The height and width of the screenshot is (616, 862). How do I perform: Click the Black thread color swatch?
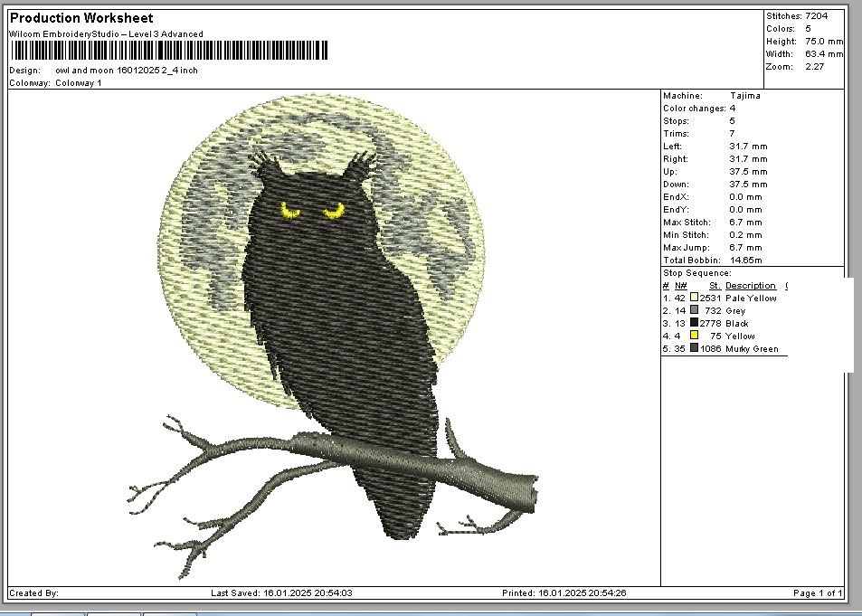pyautogui.click(x=694, y=323)
